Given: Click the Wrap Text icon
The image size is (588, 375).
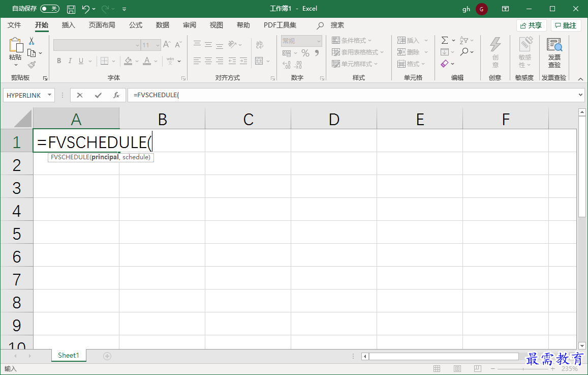Looking at the screenshot, I should [x=260, y=45].
